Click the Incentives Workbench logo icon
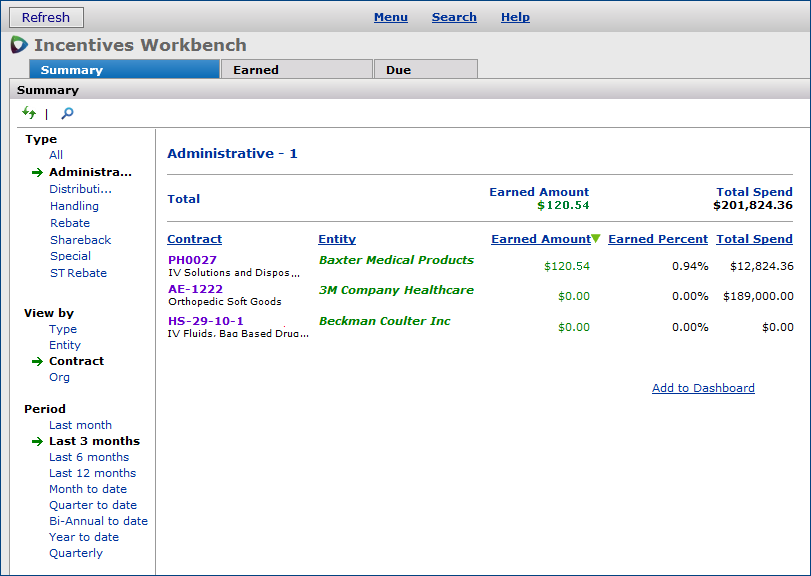811x576 pixels. click(x=19, y=45)
